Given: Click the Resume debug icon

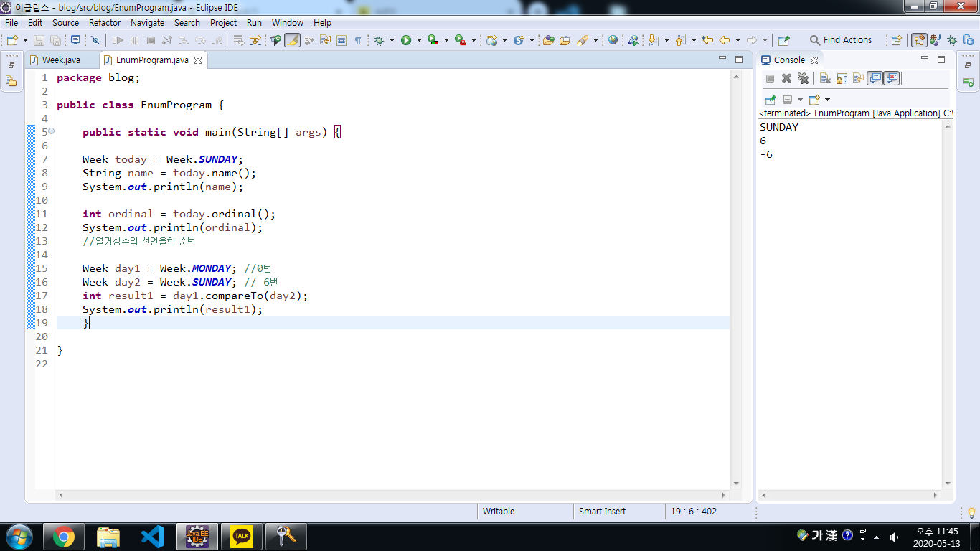Looking at the screenshot, I should click(118, 40).
